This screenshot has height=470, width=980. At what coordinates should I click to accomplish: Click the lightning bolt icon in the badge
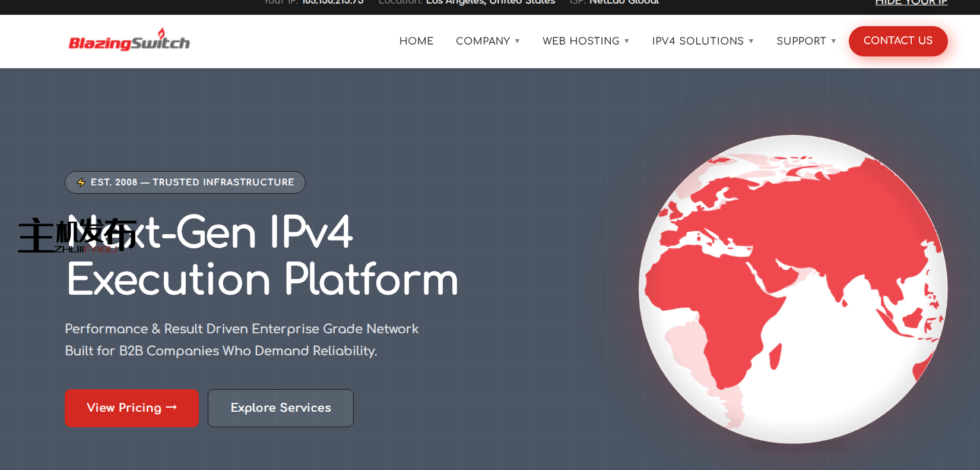click(81, 182)
